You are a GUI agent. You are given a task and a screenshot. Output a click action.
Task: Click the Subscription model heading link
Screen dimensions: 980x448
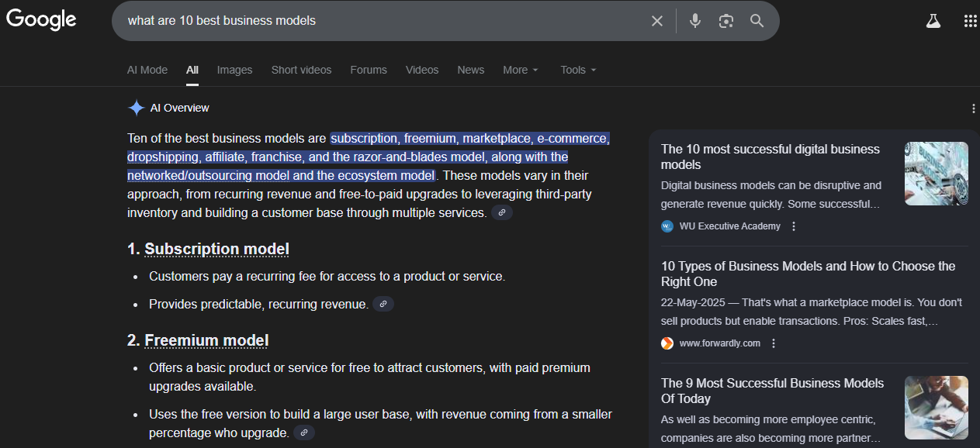point(216,249)
